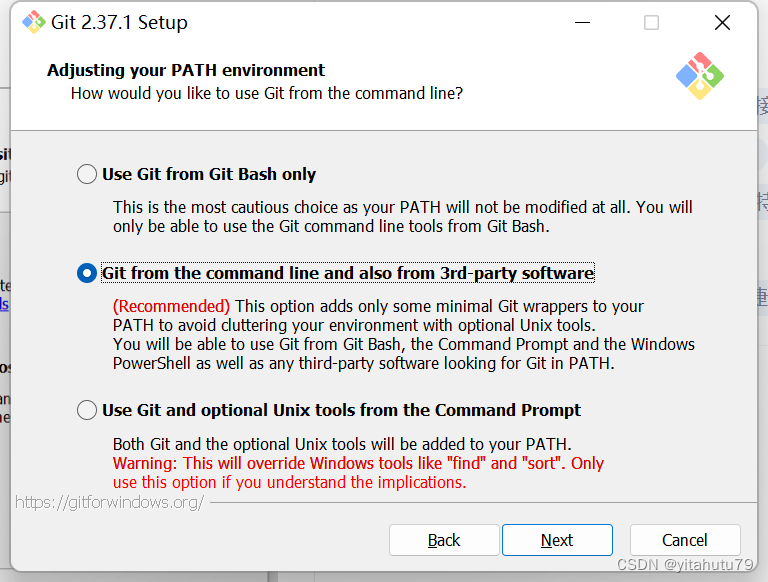Viewport: 768px width, 582px height.
Task: Select "Use Git from Git Bash only"
Action: (87, 174)
